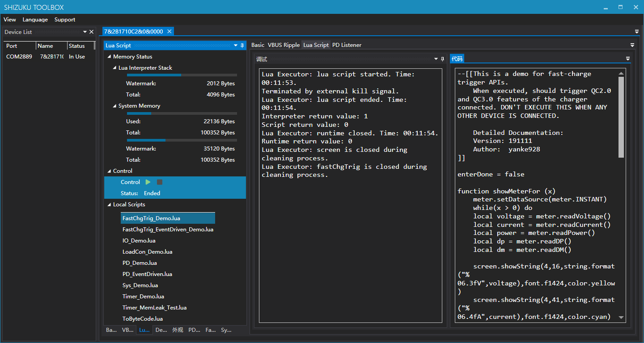
Task: Select FastChgTrig_Demo.lua script
Action: [x=168, y=218]
